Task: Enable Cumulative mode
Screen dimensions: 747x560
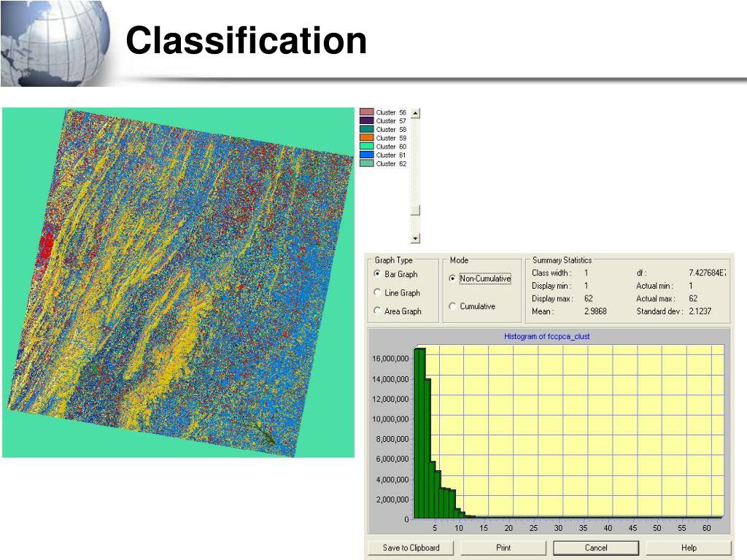Action: [452, 306]
